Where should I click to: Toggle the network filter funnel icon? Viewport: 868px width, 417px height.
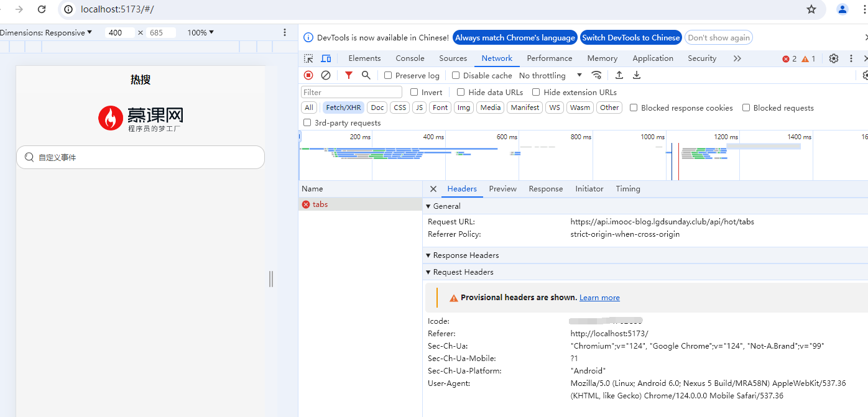point(349,75)
